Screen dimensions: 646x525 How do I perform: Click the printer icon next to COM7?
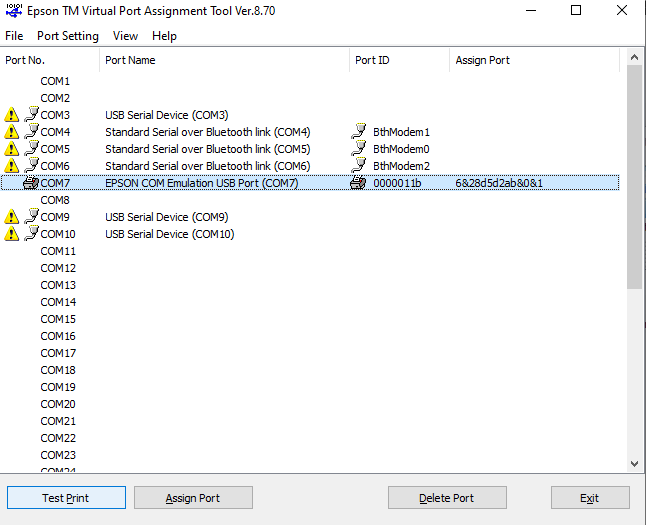coord(31,183)
